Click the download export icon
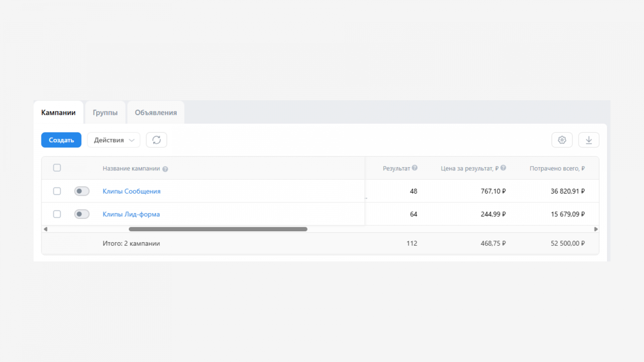The width and height of the screenshot is (644, 362). click(588, 140)
